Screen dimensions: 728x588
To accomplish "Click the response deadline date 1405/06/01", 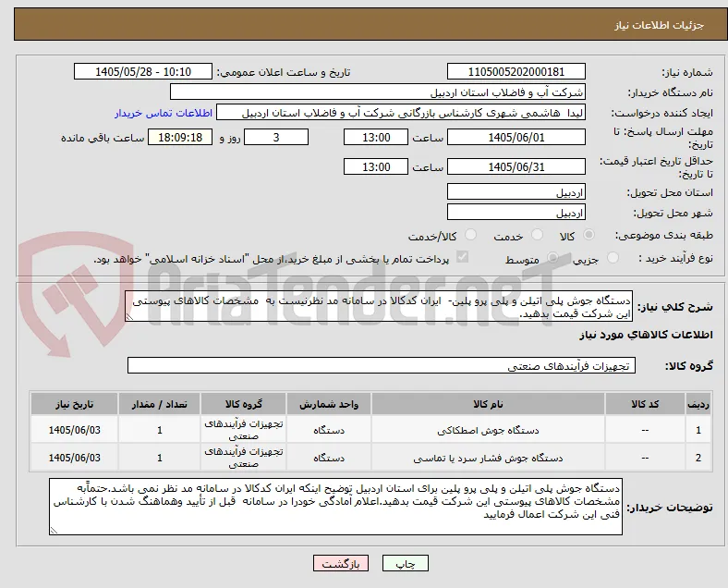I will click(x=516, y=138).
